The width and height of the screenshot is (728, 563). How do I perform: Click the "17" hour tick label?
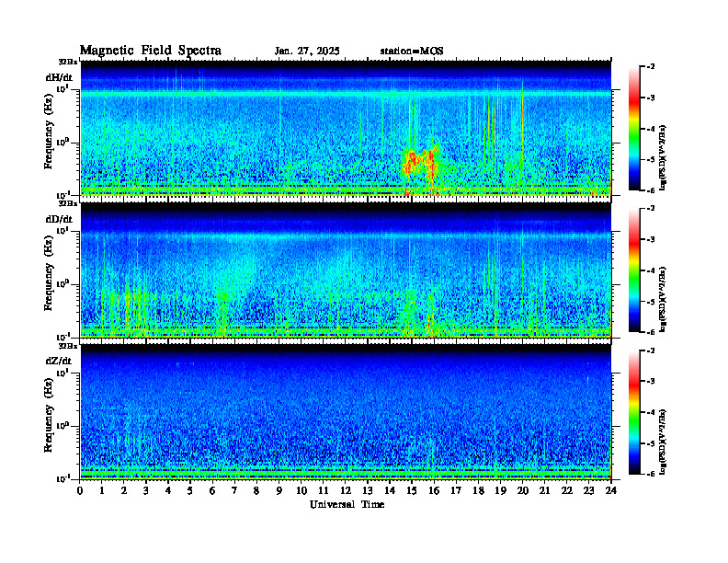[x=456, y=491]
